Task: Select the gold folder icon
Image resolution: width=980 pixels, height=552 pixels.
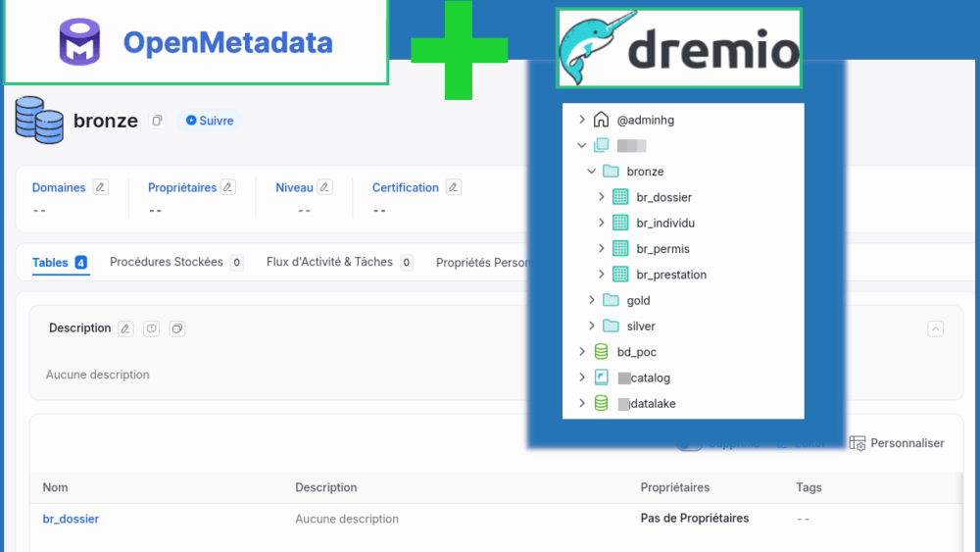Action: pyautogui.click(x=611, y=300)
